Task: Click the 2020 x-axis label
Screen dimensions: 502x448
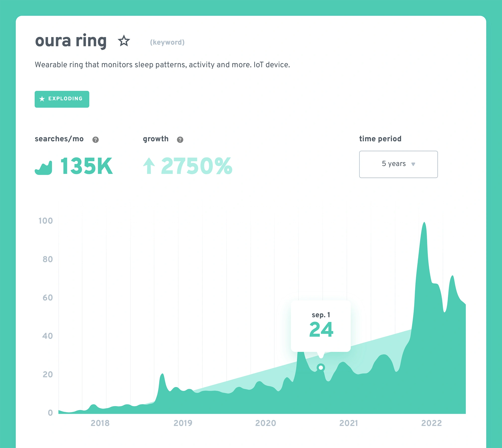Action: 266,423
